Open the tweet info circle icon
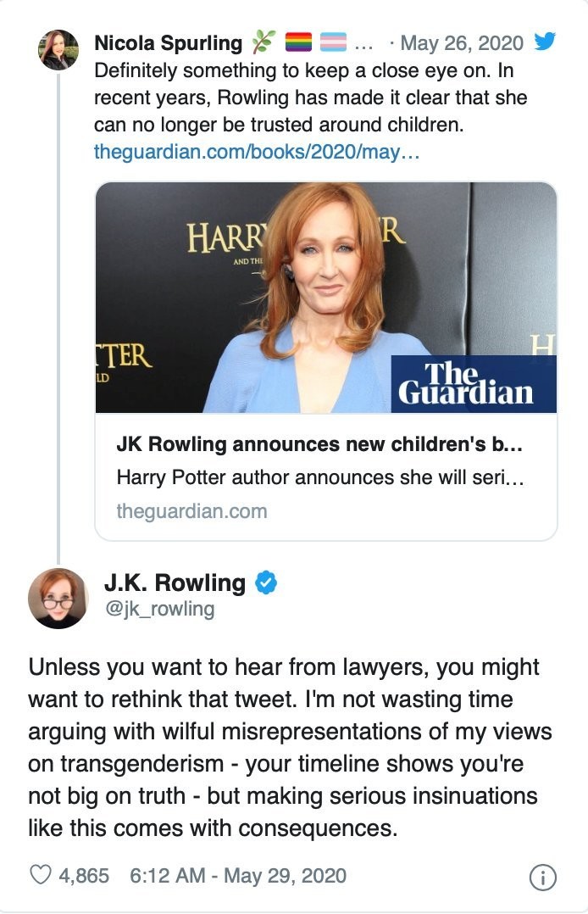Screen dimensions: 588x914 (542, 878)
